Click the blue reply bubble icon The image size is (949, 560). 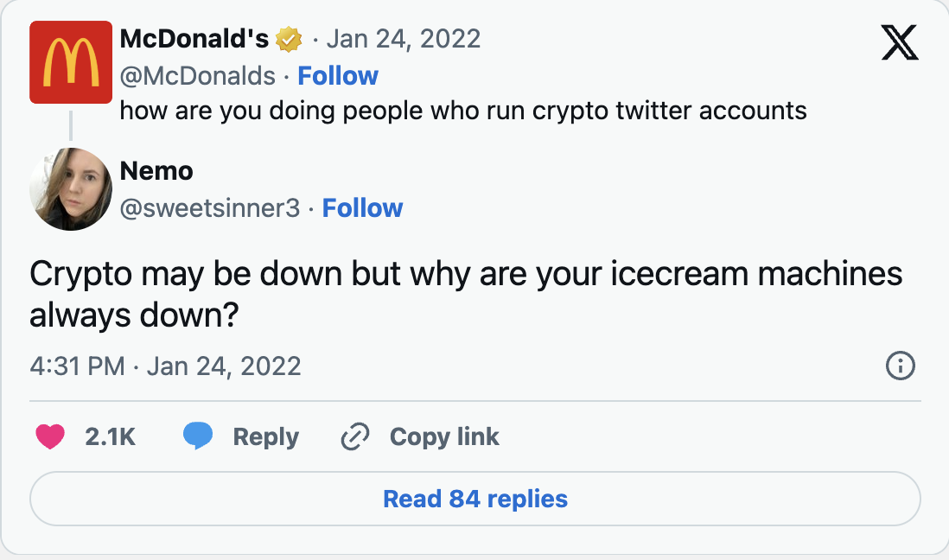point(198,437)
